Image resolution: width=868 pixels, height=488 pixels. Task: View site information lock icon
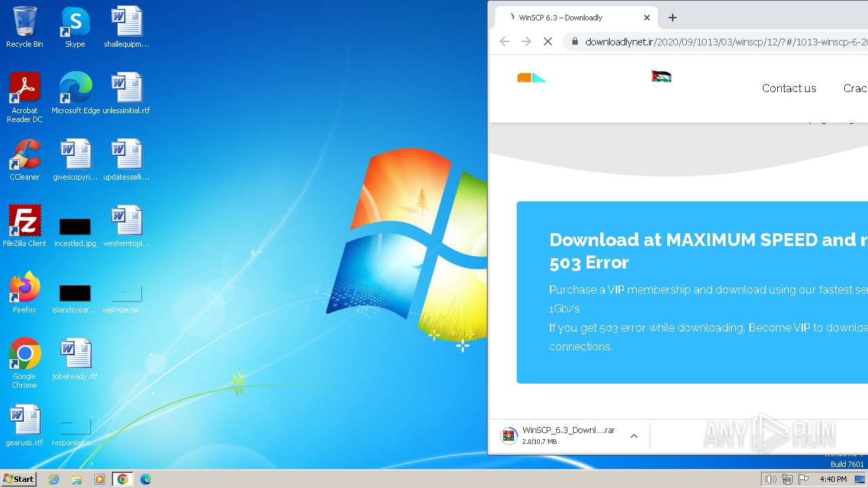(575, 41)
